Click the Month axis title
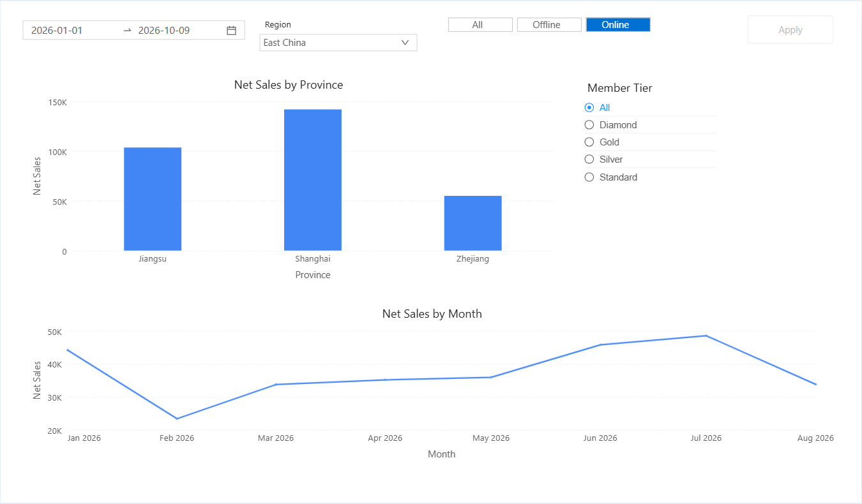This screenshot has height=504, width=862. [x=442, y=454]
